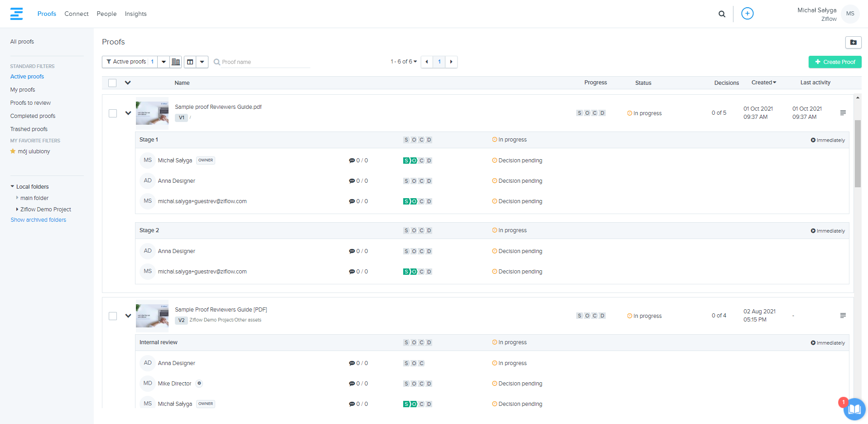Viewport: 868px width, 424px height.
Task: Click the organization building icon in toolbar
Action: click(176, 62)
